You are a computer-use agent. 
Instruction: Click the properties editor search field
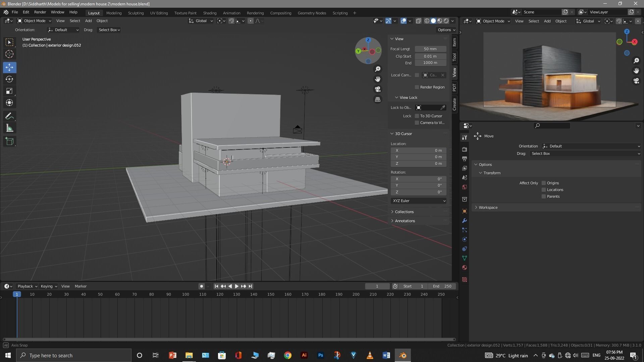point(552,126)
